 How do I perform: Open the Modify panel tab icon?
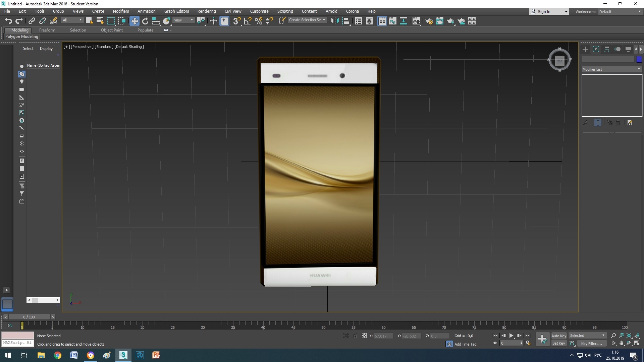tap(596, 49)
